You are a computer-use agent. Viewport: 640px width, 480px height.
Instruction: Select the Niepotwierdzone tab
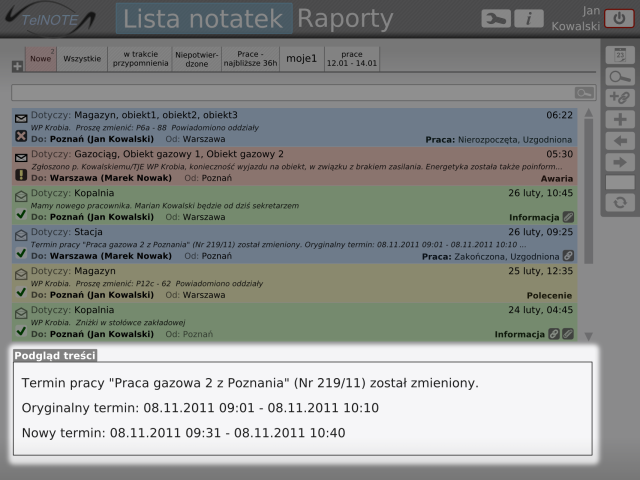coord(197,59)
